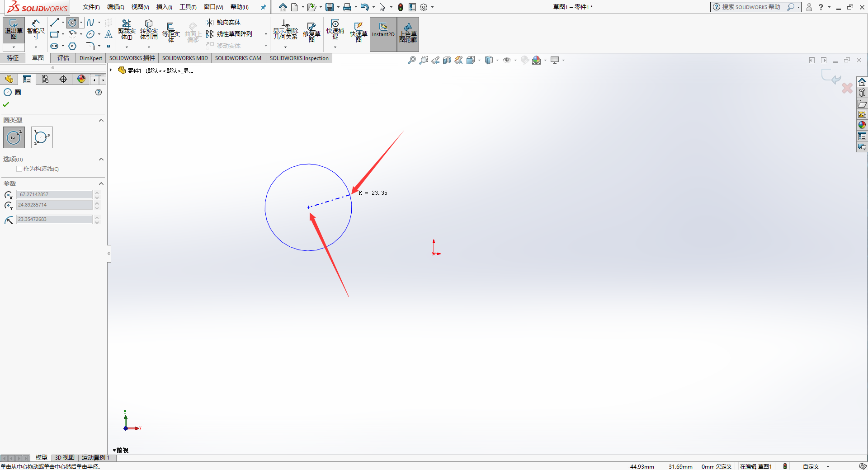This screenshot has height=470, width=868.
Task: Click the radius field 23.35472683
Action: click(x=54, y=219)
